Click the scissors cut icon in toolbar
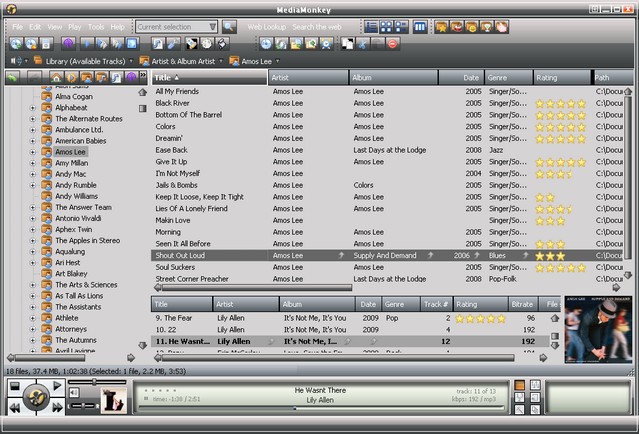The height and width of the screenshot is (434, 639). pos(362,44)
